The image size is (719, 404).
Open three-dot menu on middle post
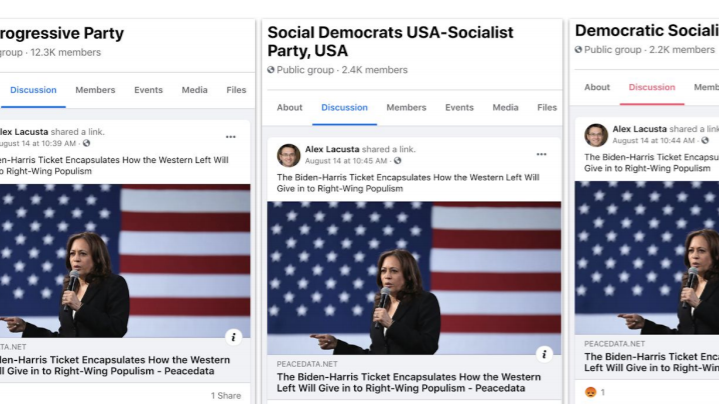[541, 154]
